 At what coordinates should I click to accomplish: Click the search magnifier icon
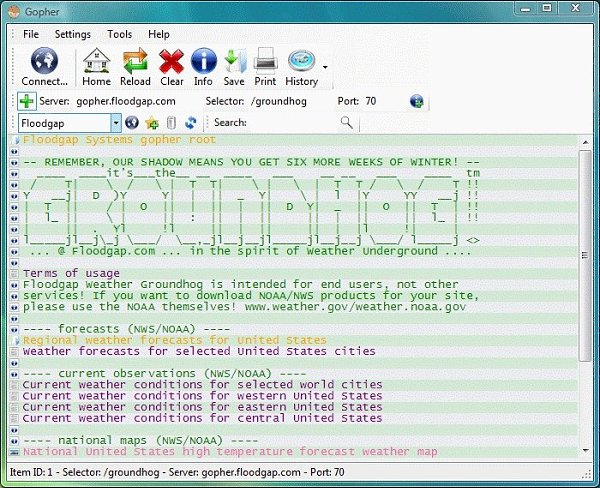(x=346, y=122)
